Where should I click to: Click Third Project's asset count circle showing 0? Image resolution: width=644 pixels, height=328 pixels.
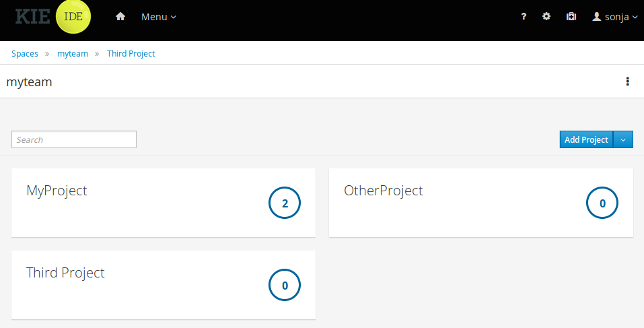(x=285, y=285)
